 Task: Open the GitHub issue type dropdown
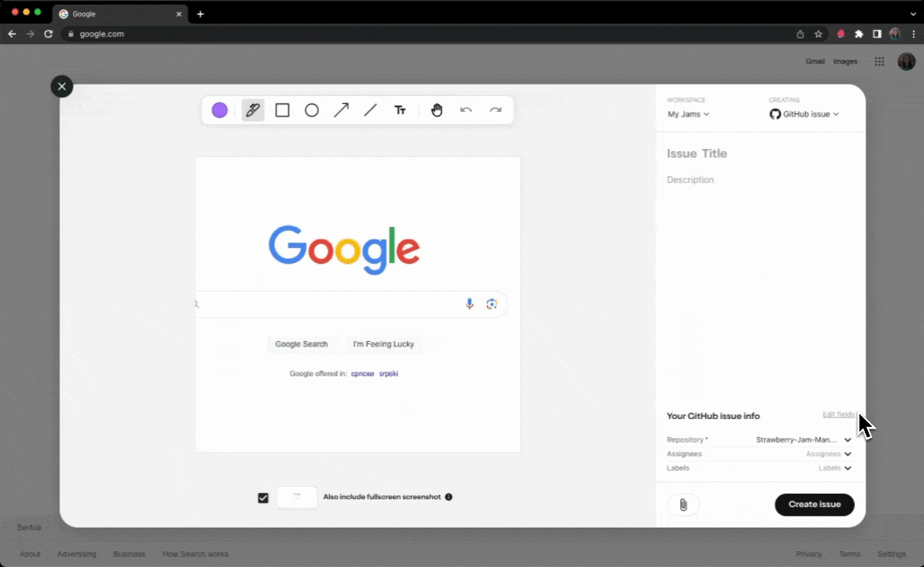tap(804, 114)
